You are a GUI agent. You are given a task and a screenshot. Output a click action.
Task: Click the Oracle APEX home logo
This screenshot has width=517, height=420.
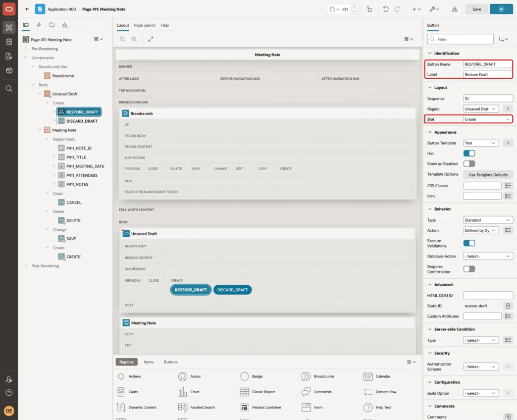[9, 9]
